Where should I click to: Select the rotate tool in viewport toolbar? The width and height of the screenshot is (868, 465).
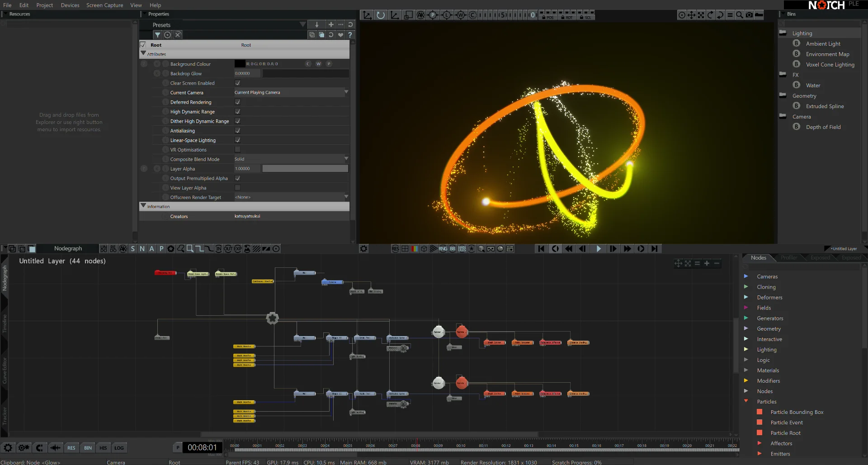tap(381, 15)
